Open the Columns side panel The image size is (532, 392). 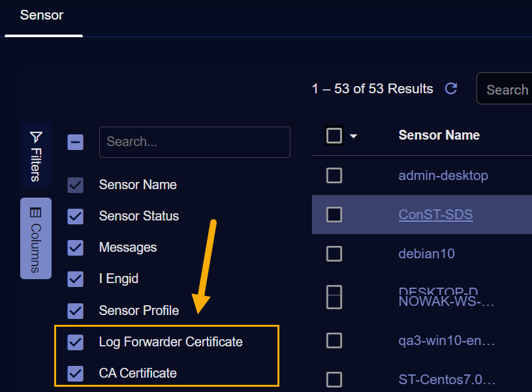pos(36,239)
